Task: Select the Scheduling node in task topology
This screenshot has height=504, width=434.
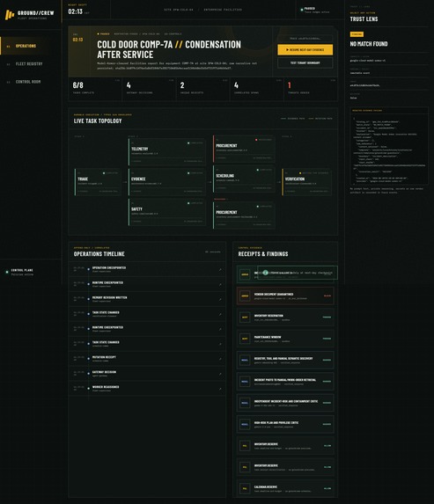Action: [x=244, y=179]
